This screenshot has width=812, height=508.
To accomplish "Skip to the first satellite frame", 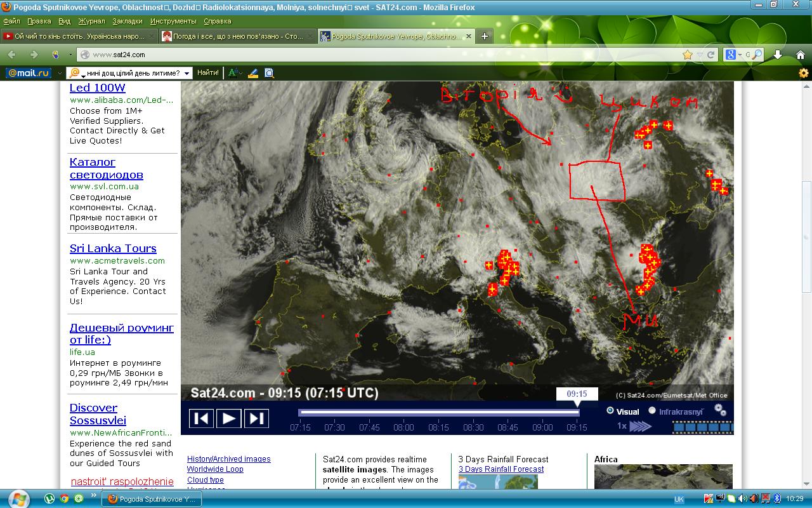I will click(201, 418).
